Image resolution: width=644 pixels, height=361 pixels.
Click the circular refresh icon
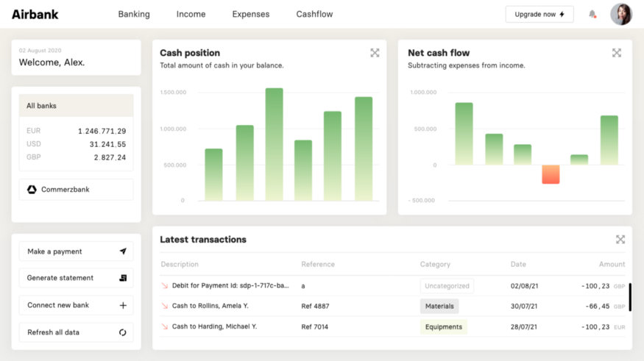click(123, 332)
